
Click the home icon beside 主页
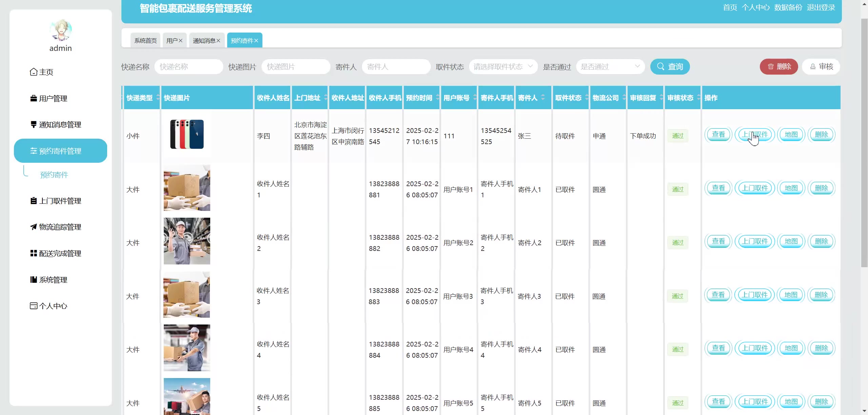click(x=34, y=72)
